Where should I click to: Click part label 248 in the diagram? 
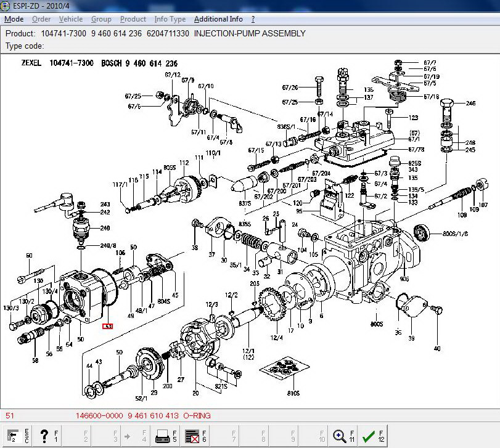pos(470,142)
